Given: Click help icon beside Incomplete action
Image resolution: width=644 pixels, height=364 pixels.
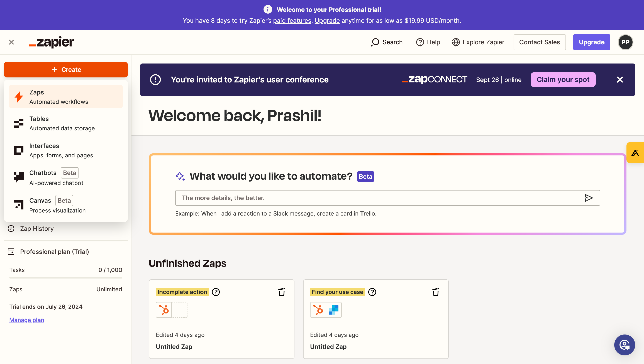Looking at the screenshot, I should [x=216, y=292].
